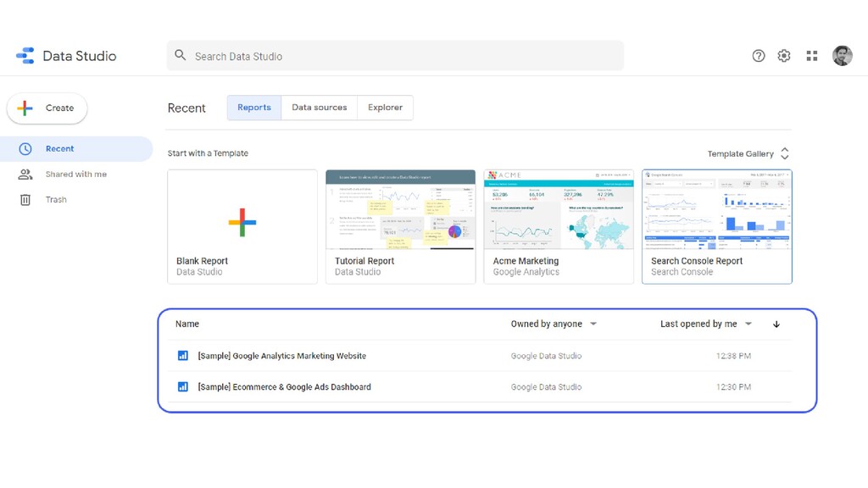Click the Name column header

click(x=187, y=324)
